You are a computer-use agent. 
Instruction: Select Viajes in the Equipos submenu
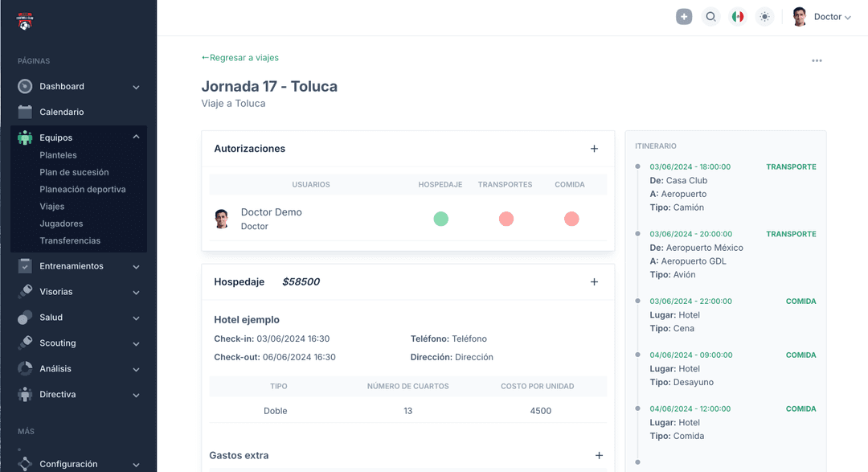pos(52,207)
